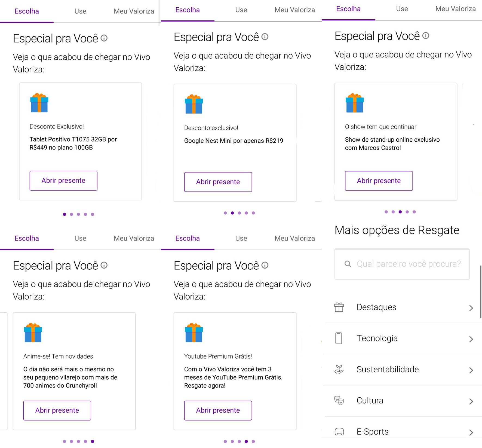Click the gift icon beside Destaques
The width and height of the screenshot is (482, 448).
click(x=339, y=307)
